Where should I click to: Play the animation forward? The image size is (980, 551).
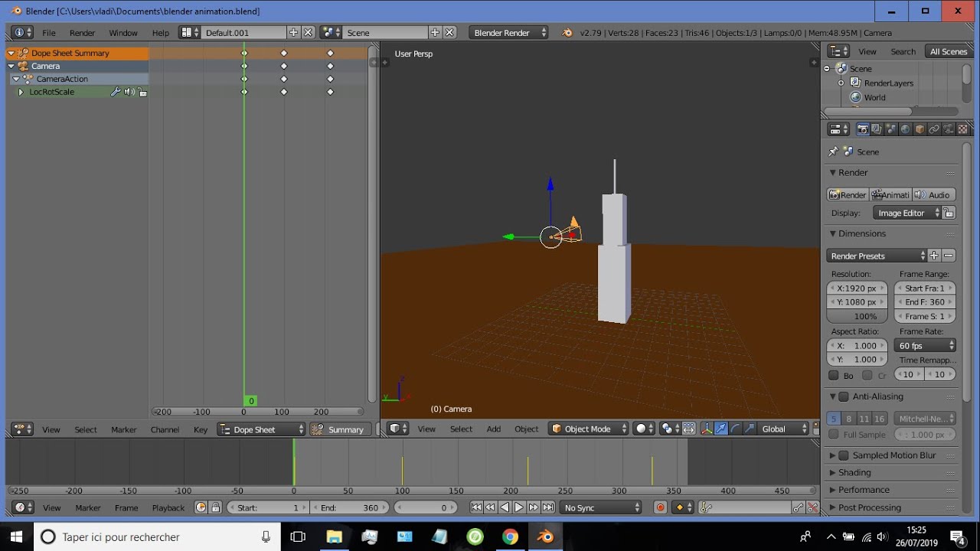[x=519, y=507]
